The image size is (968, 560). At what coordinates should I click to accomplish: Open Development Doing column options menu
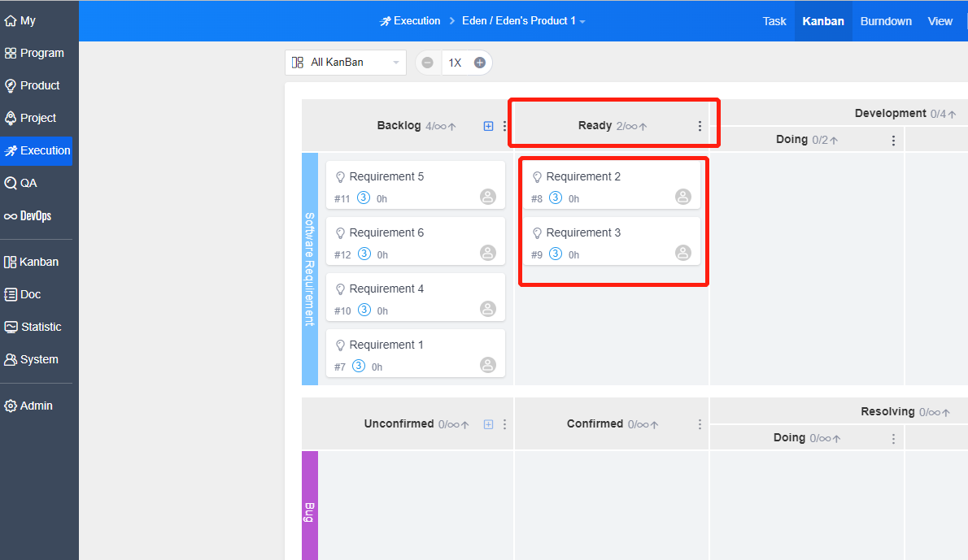893,141
